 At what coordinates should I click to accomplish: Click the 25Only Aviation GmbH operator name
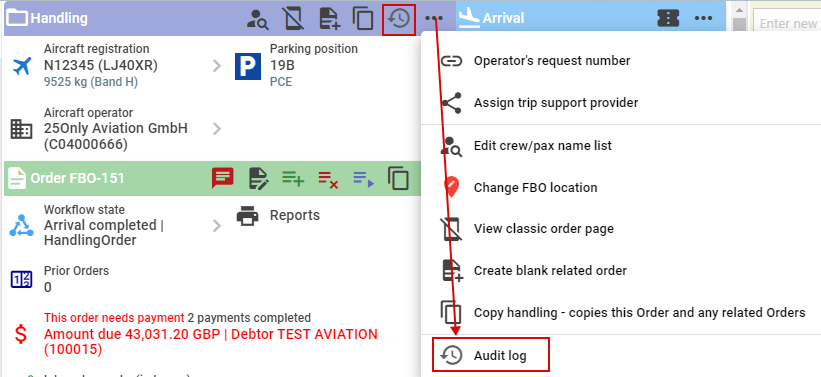(x=116, y=128)
